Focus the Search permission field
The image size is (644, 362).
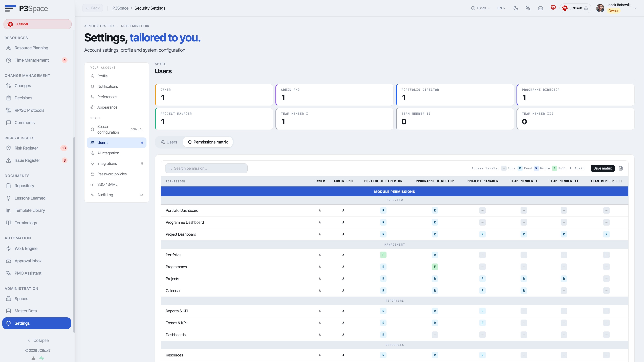click(206, 168)
